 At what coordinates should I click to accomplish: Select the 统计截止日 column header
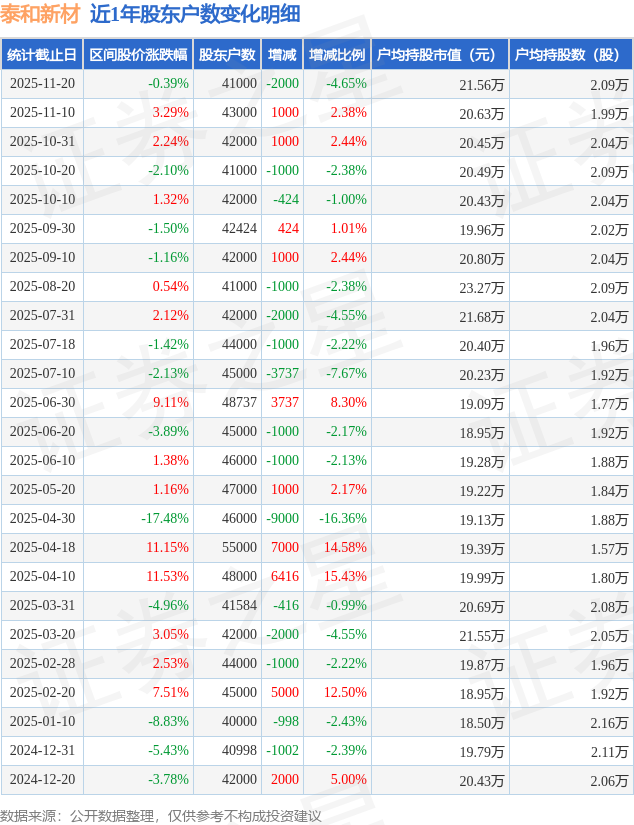pos(42,55)
